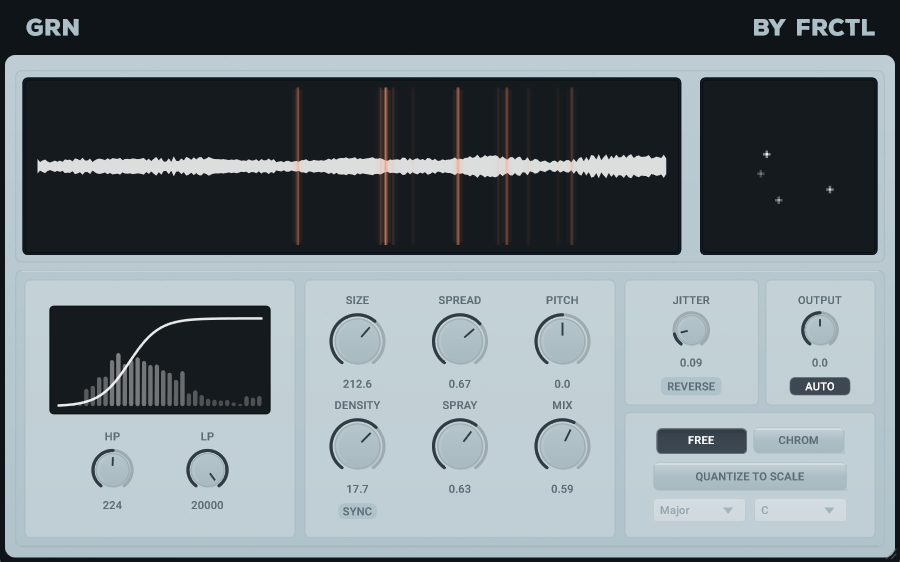
Task: Click the HP filter knob
Action: (112, 469)
